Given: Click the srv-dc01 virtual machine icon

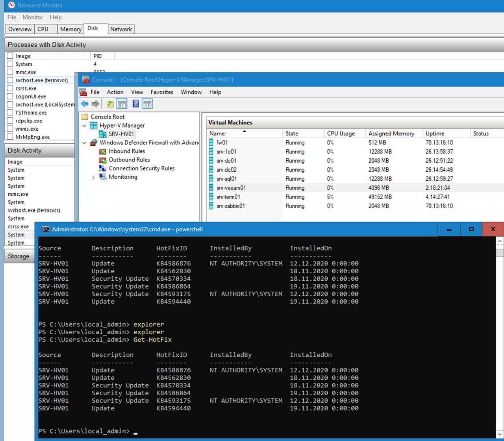Looking at the screenshot, I should tap(211, 161).
